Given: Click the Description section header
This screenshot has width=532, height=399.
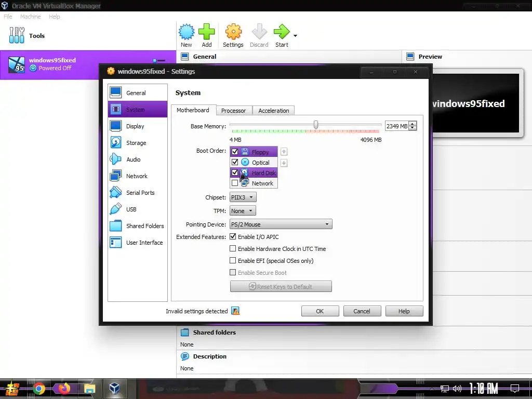Looking at the screenshot, I should (209, 356).
